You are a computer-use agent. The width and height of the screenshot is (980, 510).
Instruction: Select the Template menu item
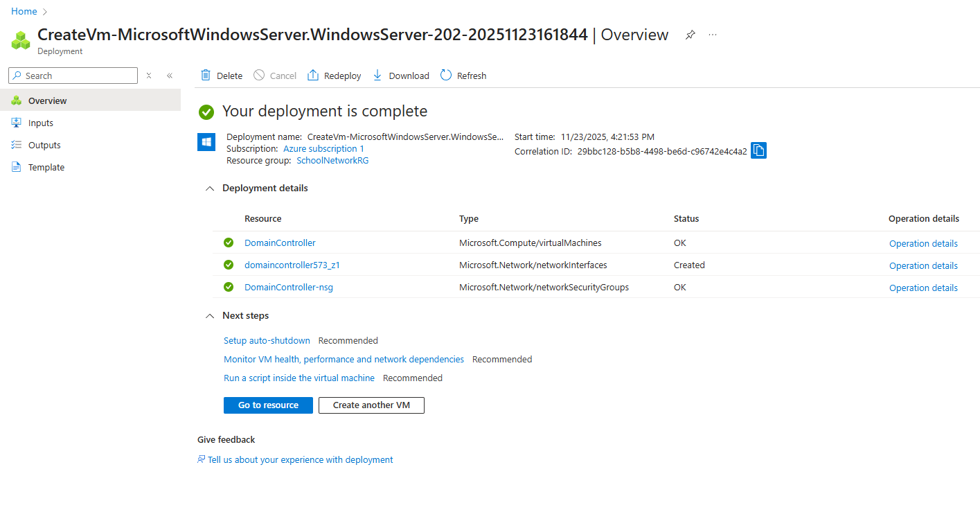tap(46, 168)
